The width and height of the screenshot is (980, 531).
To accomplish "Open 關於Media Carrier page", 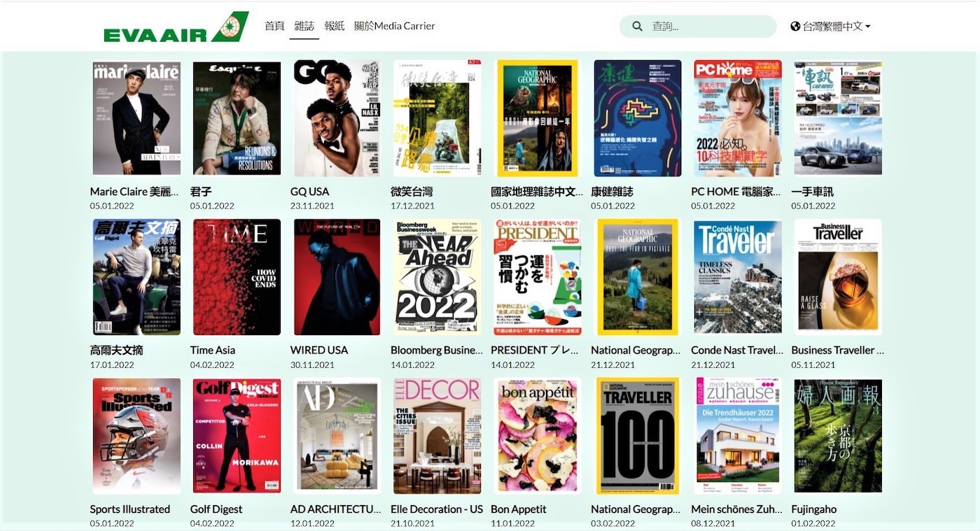I will 395,26.
